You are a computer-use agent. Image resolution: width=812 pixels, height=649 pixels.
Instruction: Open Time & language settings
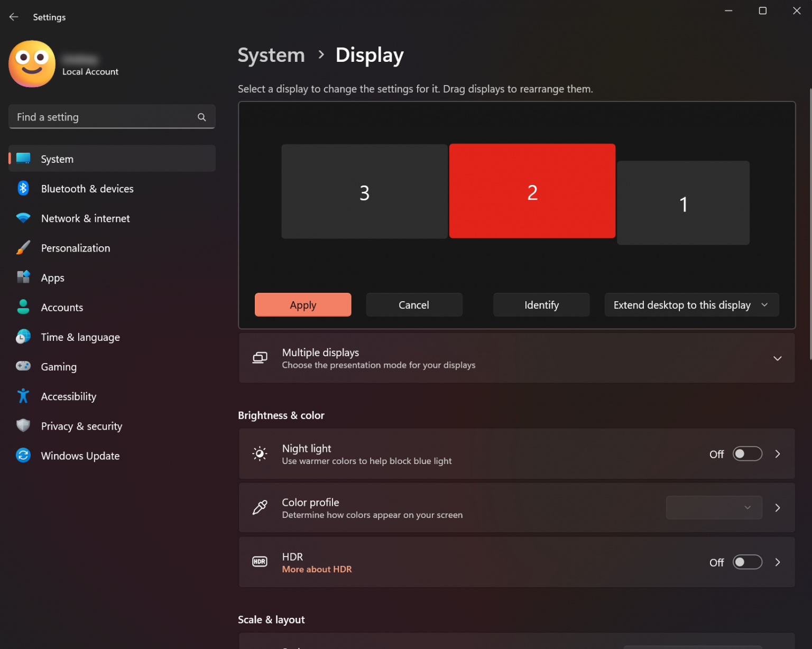point(80,337)
